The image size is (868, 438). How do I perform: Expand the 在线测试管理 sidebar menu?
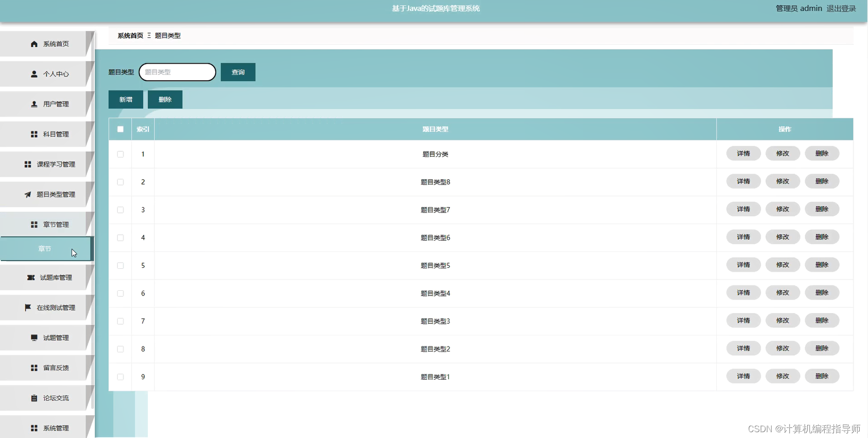point(46,308)
